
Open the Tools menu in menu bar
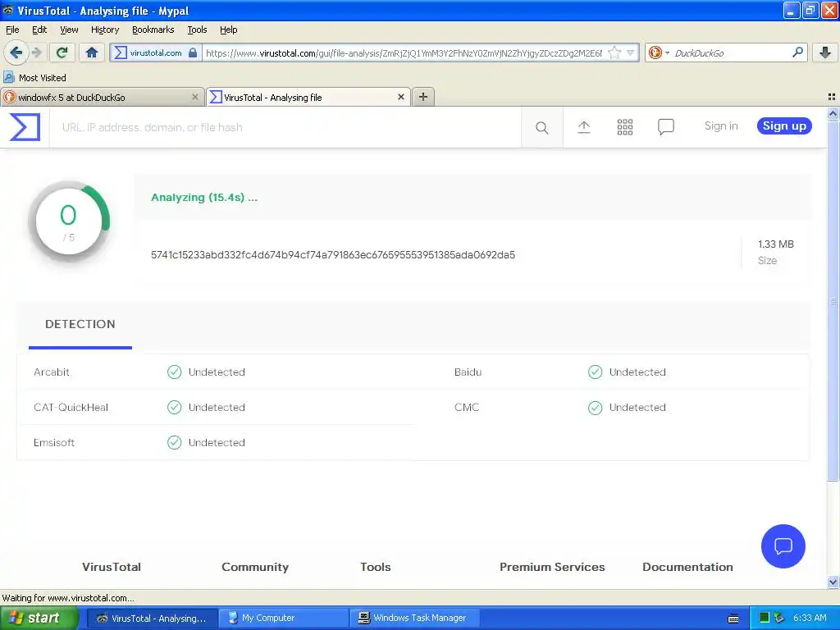197,30
